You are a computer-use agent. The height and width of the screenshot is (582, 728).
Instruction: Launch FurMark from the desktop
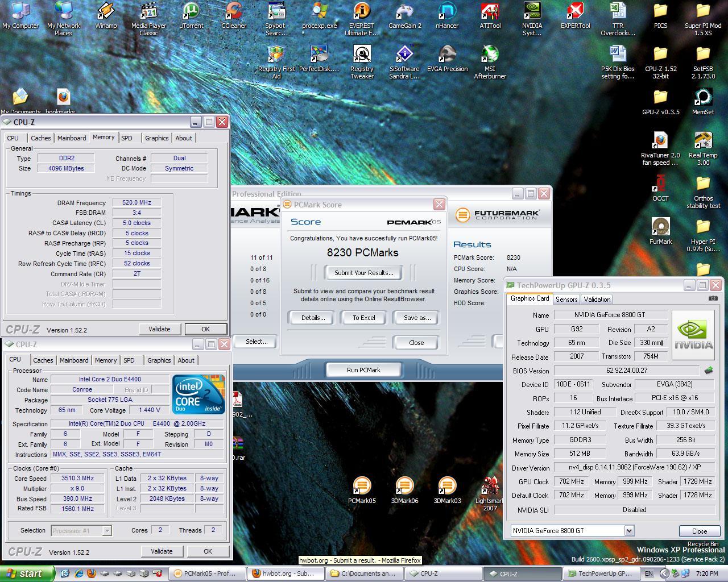[x=660, y=231]
